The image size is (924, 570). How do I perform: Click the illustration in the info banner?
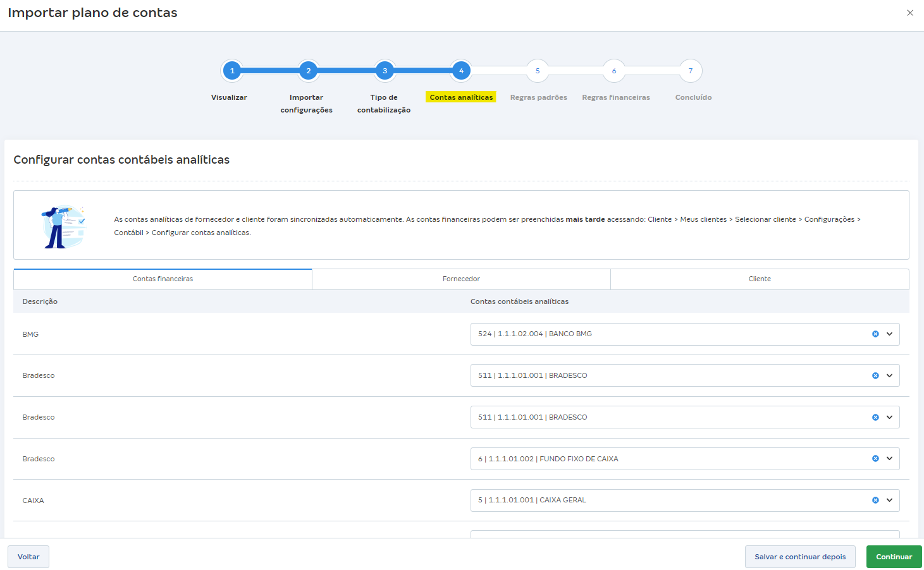point(64,226)
